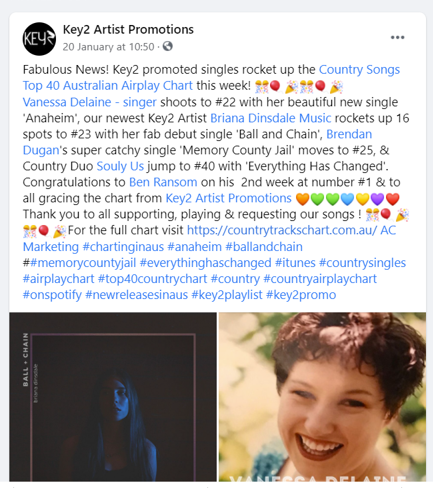Click the #onspotify hashtag
This screenshot has height=488, width=433.
pos(52,295)
